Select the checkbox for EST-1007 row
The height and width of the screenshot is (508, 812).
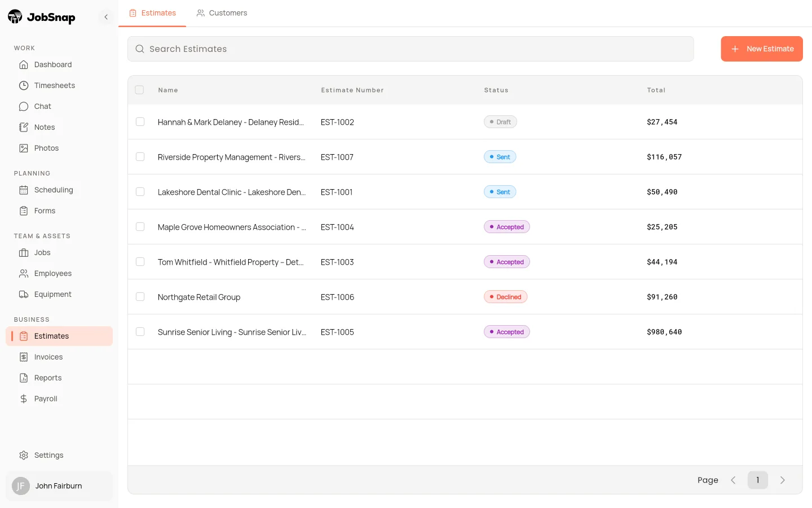coord(140,157)
